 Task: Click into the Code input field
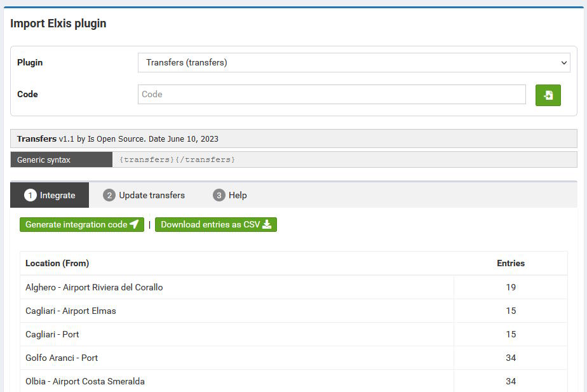332,95
